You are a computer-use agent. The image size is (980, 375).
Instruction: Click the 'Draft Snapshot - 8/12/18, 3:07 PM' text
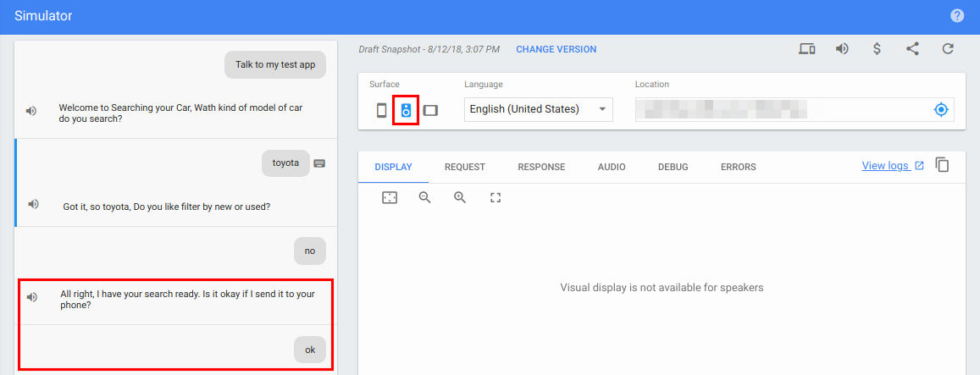(x=429, y=49)
